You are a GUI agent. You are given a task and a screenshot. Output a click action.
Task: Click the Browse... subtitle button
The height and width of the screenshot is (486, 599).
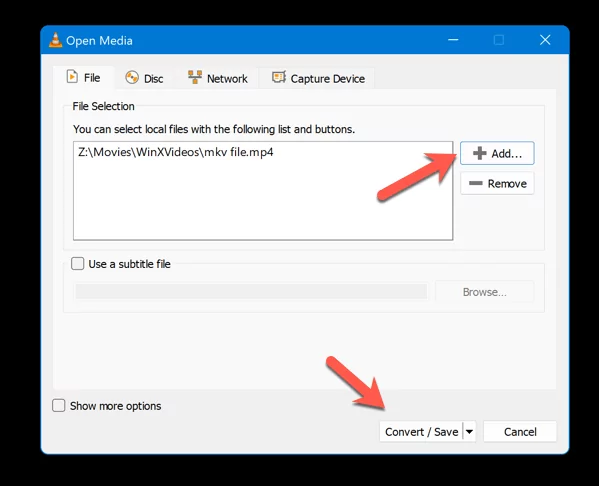pos(484,292)
